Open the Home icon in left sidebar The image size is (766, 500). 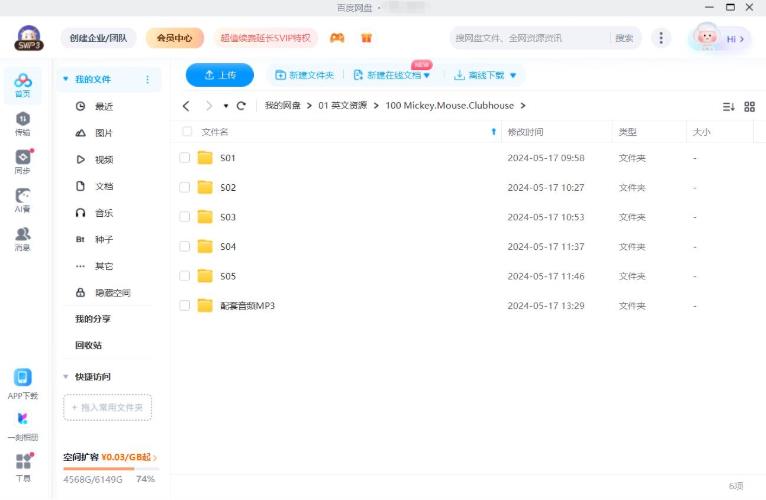(22, 85)
